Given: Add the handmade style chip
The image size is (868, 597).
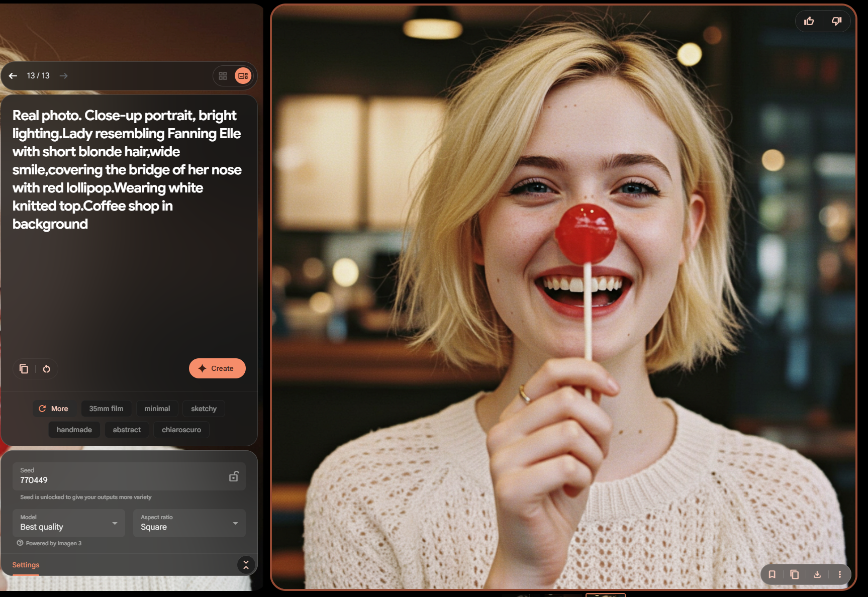Looking at the screenshot, I should (x=74, y=430).
